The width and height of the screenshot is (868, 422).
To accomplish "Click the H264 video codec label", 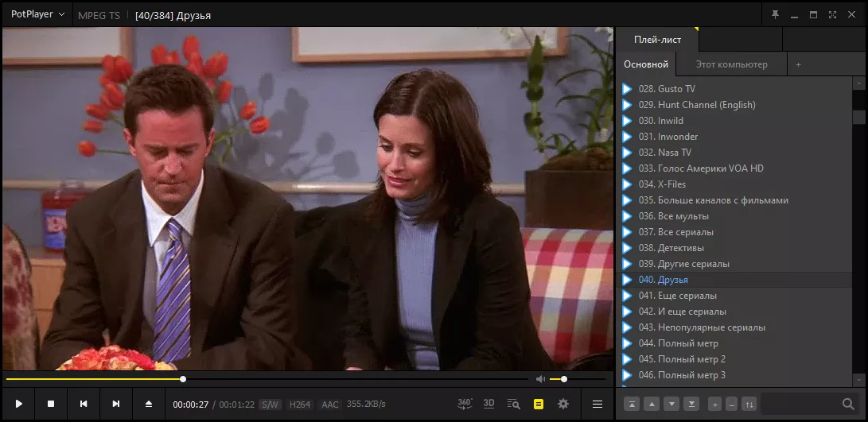I will pyautogui.click(x=300, y=405).
